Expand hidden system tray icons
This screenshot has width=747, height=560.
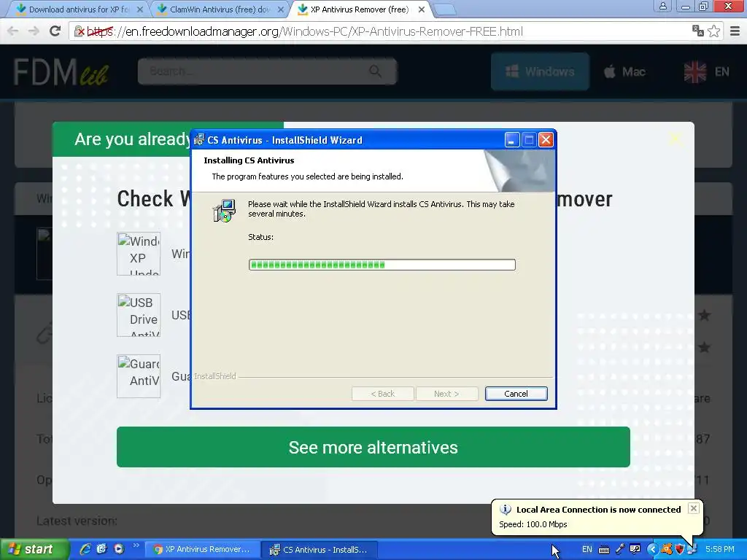coord(652,550)
